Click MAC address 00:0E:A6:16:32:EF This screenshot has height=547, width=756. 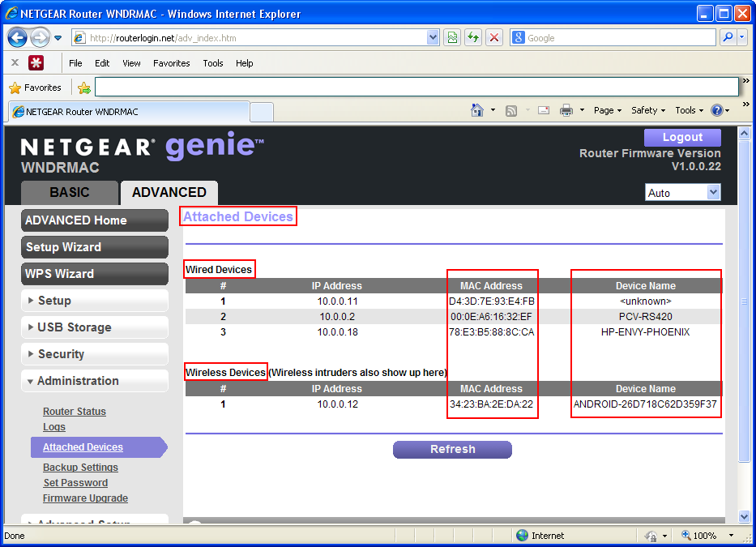pyautogui.click(x=491, y=316)
